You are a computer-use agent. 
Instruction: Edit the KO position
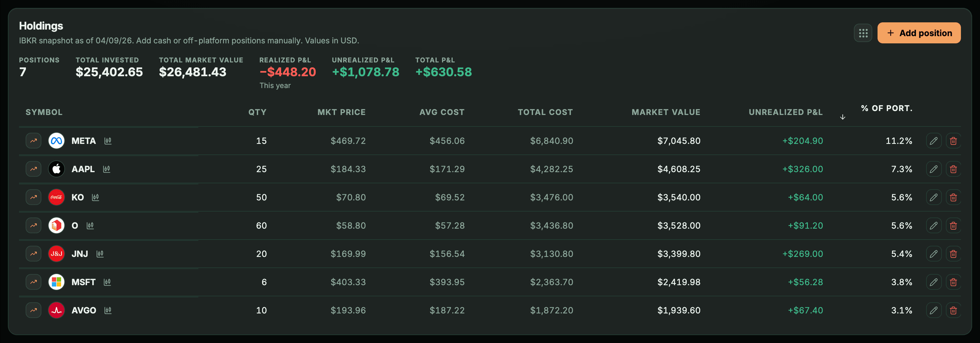point(934,197)
